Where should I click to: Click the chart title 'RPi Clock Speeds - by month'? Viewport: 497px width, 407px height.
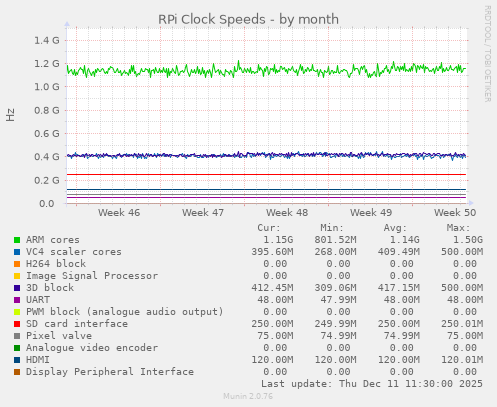[x=248, y=19]
